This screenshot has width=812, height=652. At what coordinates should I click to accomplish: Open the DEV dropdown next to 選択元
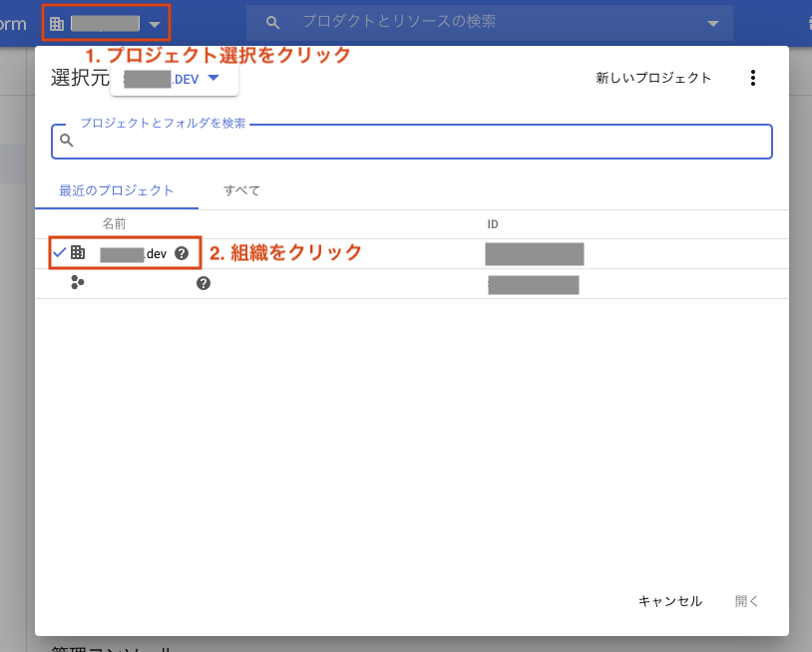pyautogui.click(x=212, y=78)
